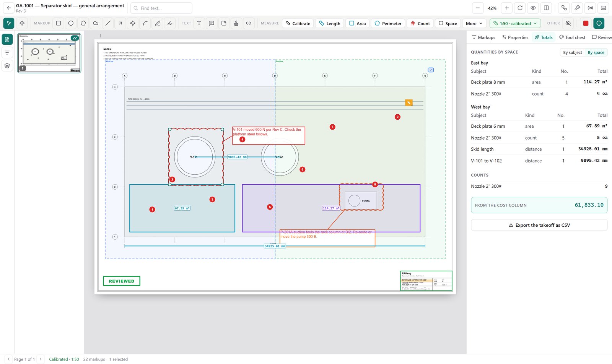Open the layers sidebar panel
This screenshot has height=364, width=612.
point(7,66)
